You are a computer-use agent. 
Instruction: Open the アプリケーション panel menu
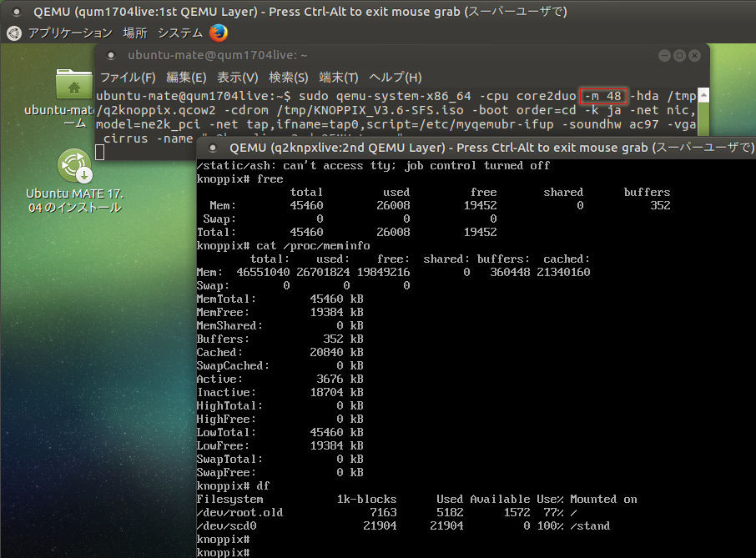(x=70, y=33)
